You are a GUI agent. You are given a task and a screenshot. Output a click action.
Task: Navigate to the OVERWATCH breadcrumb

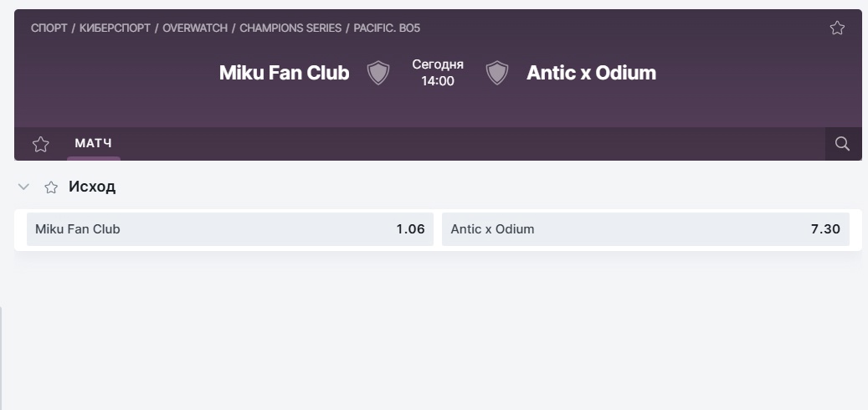[195, 28]
